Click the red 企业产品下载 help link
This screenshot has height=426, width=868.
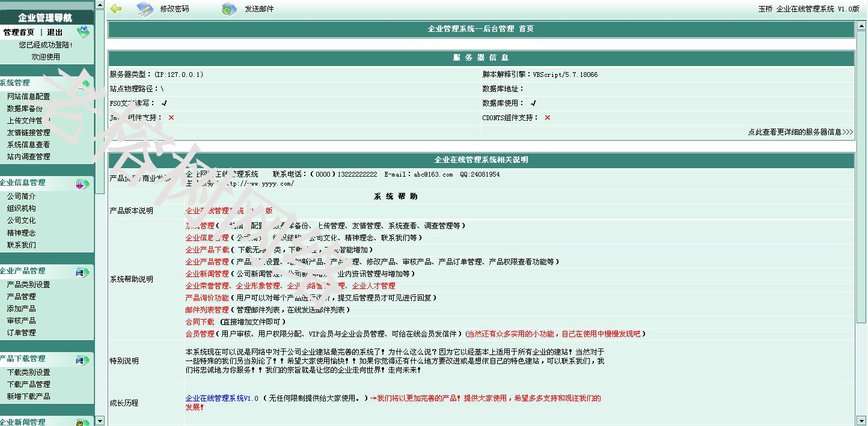tap(207, 250)
